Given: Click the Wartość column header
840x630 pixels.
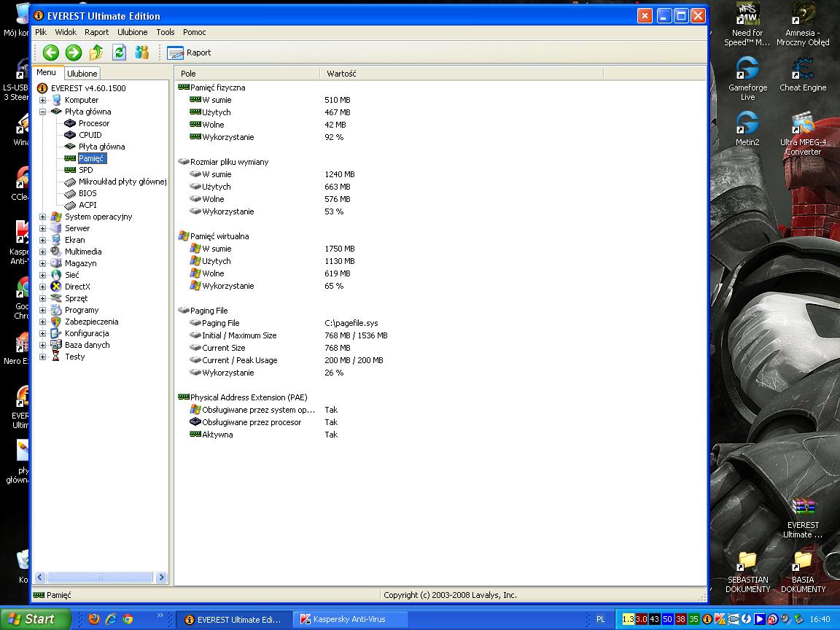Looking at the screenshot, I should pos(462,74).
